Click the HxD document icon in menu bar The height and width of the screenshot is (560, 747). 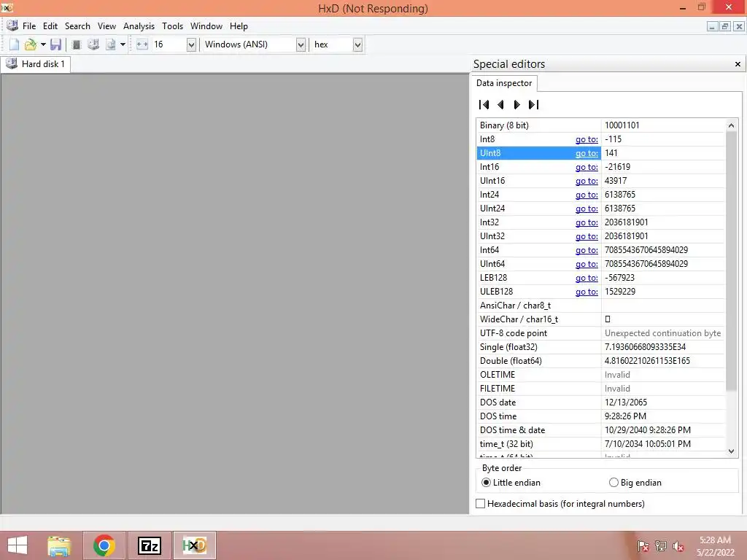pyautogui.click(x=12, y=26)
